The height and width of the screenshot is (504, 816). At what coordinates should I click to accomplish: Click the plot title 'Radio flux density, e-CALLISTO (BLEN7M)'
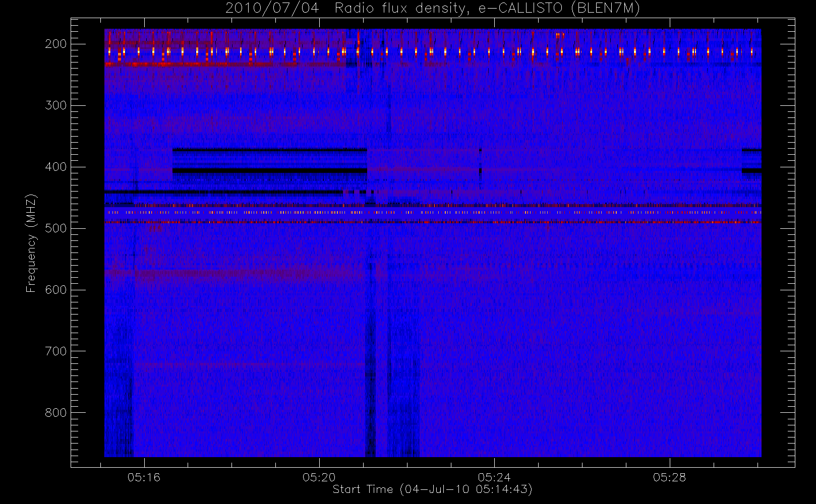pyautogui.click(x=487, y=9)
